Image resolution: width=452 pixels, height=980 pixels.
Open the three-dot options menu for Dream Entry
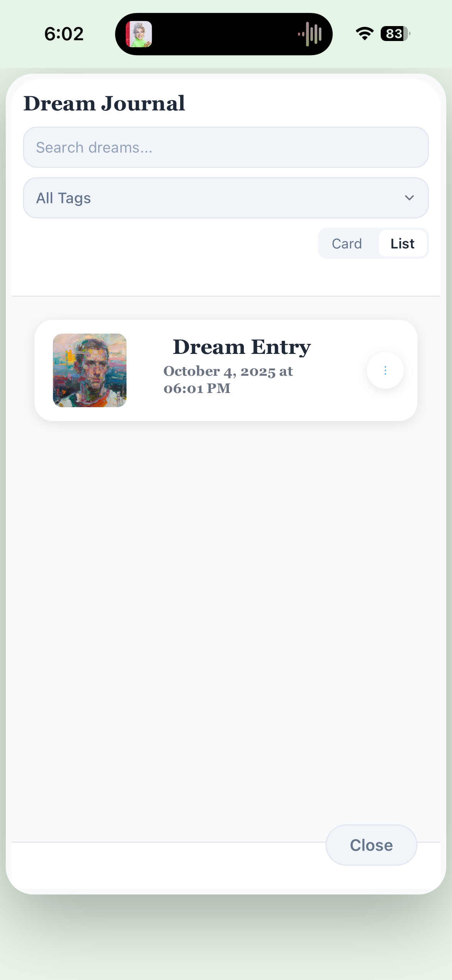click(x=385, y=370)
